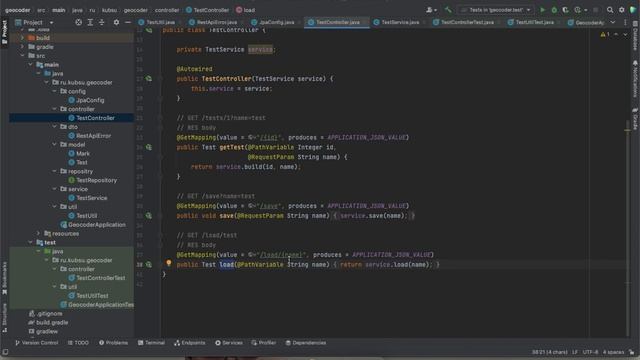Select opened file target icon in Project panel
This screenshot has width=640, height=360.
(x=78, y=22)
